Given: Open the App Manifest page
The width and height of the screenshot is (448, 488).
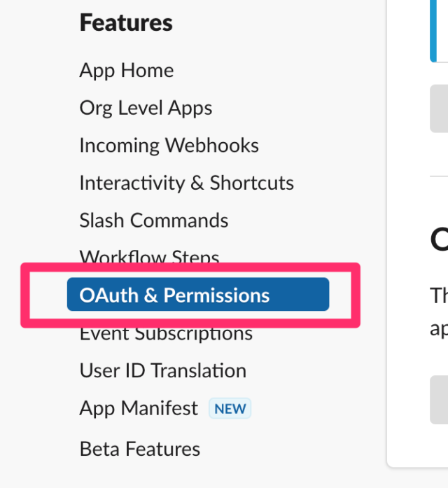Looking at the screenshot, I should 139,408.
